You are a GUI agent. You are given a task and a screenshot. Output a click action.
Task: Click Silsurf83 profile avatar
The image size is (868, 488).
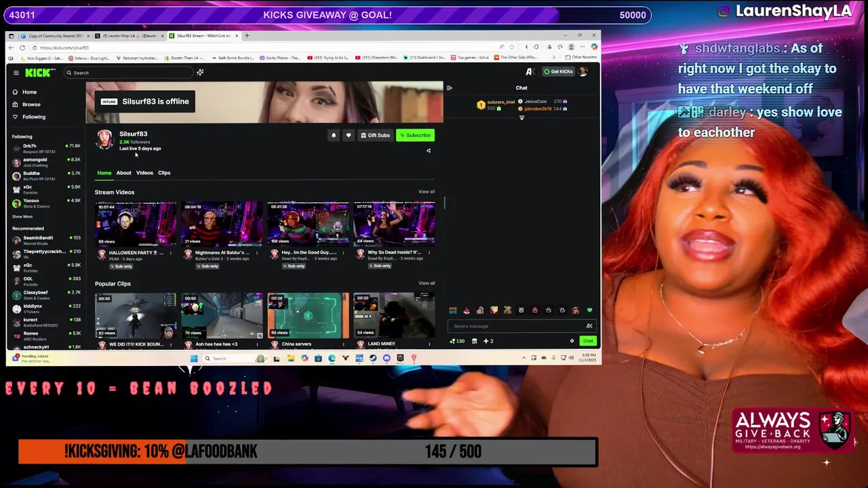tap(104, 139)
